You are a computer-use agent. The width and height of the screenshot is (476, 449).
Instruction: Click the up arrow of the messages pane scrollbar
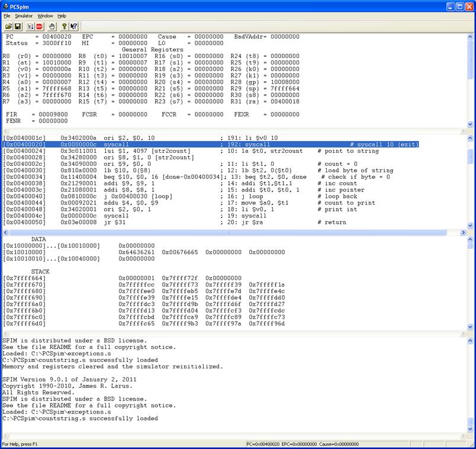(x=470, y=341)
